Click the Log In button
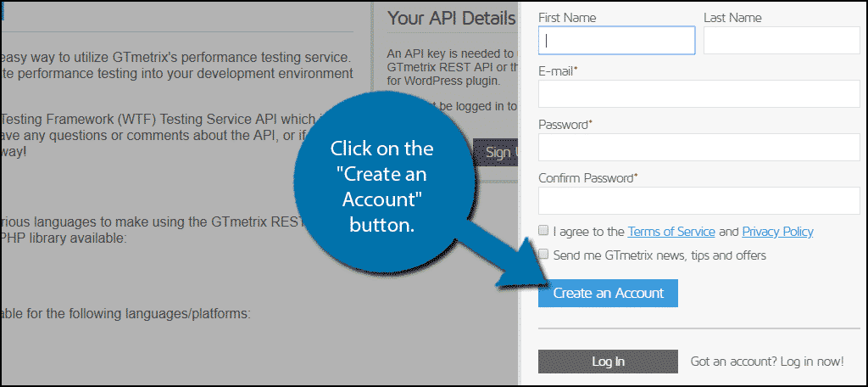The image size is (868, 387). [x=608, y=362]
